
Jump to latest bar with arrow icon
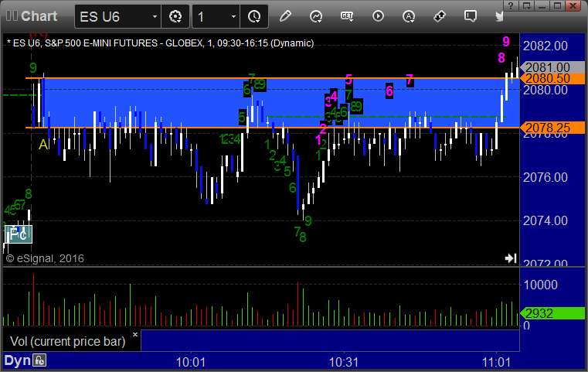pos(511,258)
